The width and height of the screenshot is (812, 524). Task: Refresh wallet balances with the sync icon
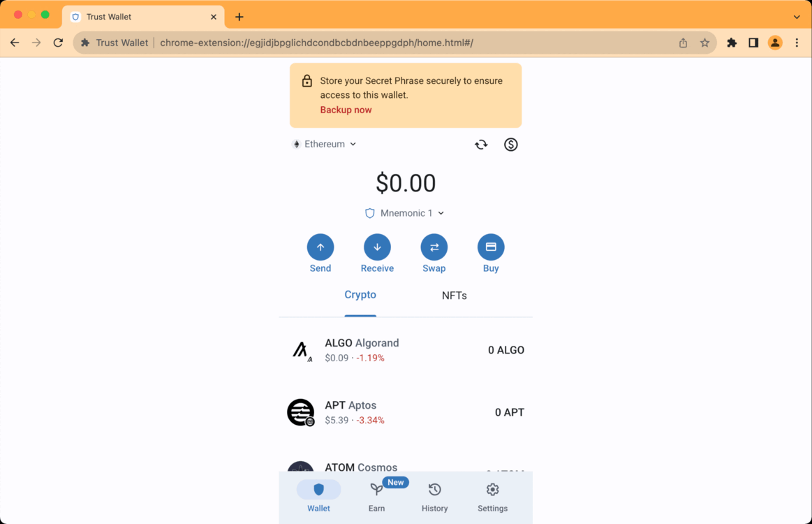(x=481, y=145)
